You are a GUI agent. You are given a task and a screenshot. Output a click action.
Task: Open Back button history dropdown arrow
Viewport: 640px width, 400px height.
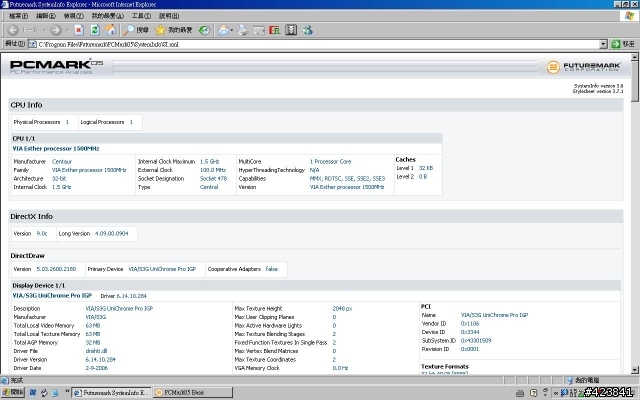[x=44, y=30]
